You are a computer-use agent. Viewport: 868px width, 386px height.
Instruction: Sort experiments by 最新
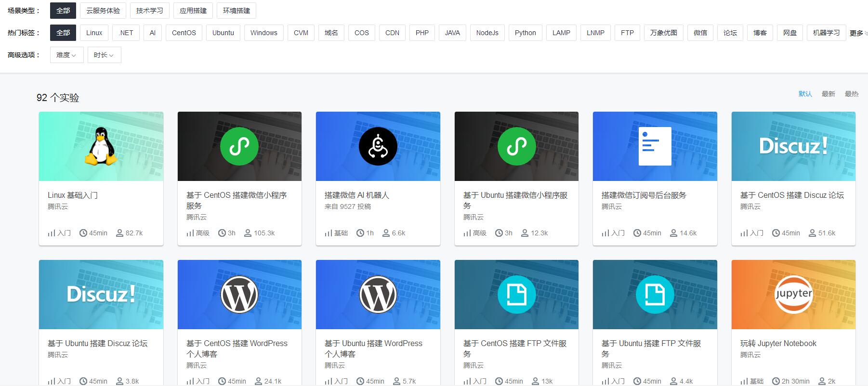click(828, 94)
